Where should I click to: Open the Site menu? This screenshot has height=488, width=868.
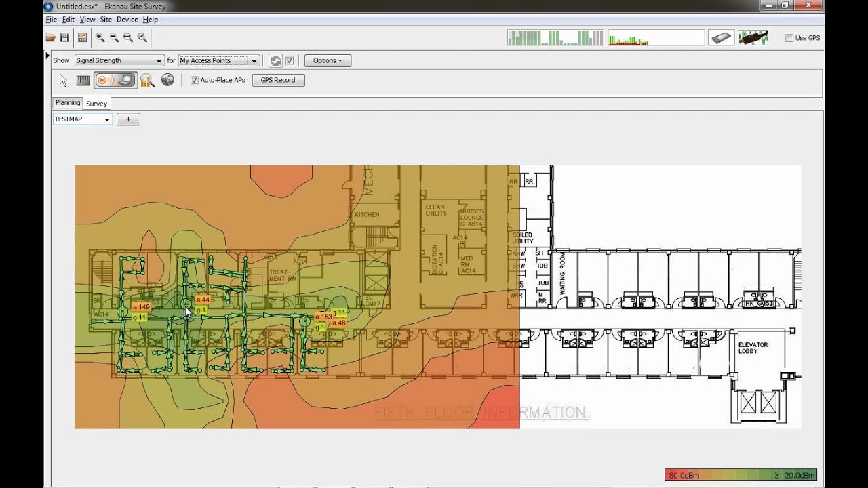coord(106,20)
